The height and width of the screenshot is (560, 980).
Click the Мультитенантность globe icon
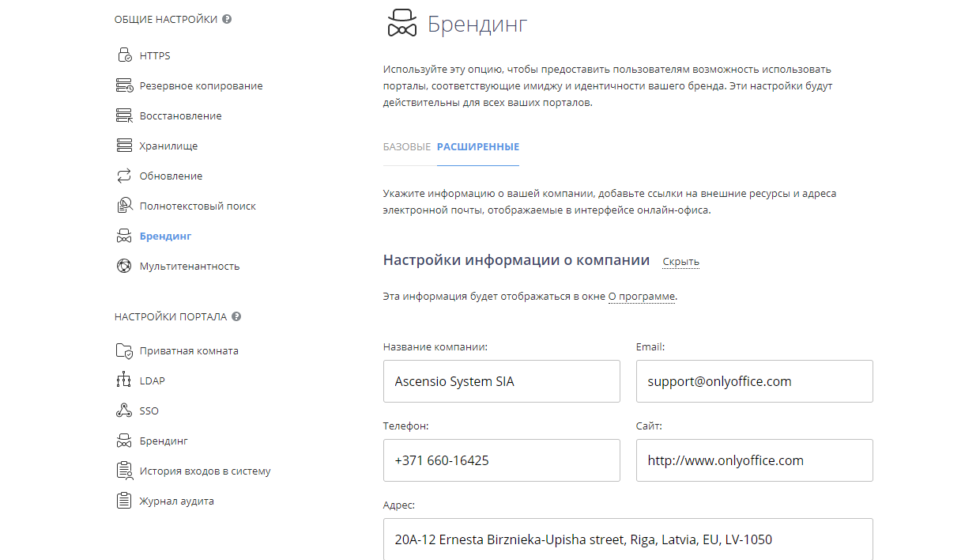pyautogui.click(x=124, y=266)
